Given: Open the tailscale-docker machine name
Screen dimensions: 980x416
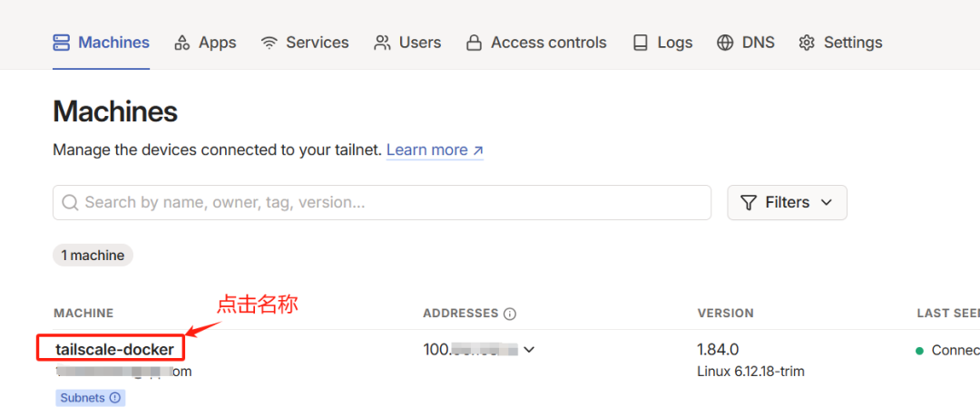Looking at the screenshot, I should click(114, 350).
